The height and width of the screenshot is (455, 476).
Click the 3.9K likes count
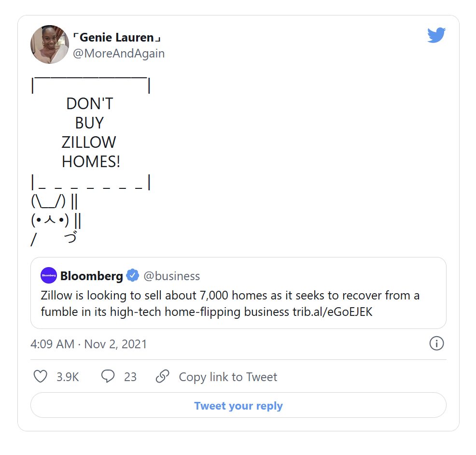(x=68, y=377)
